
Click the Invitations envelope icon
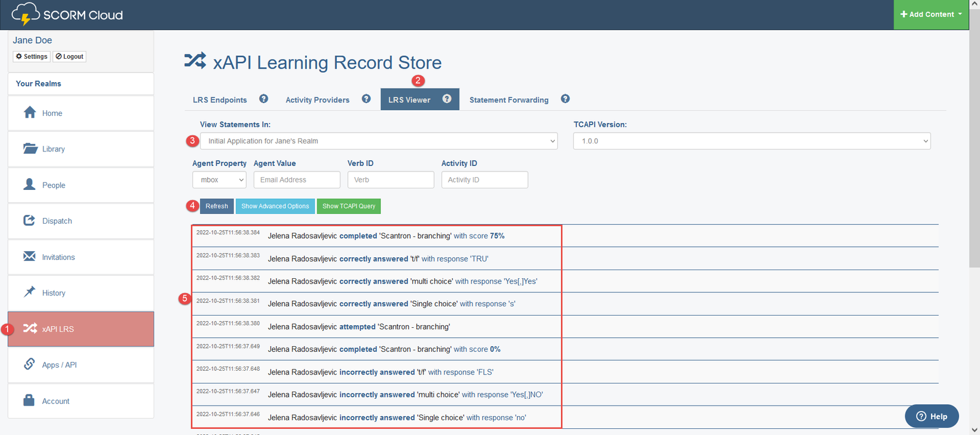[x=29, y=257]
